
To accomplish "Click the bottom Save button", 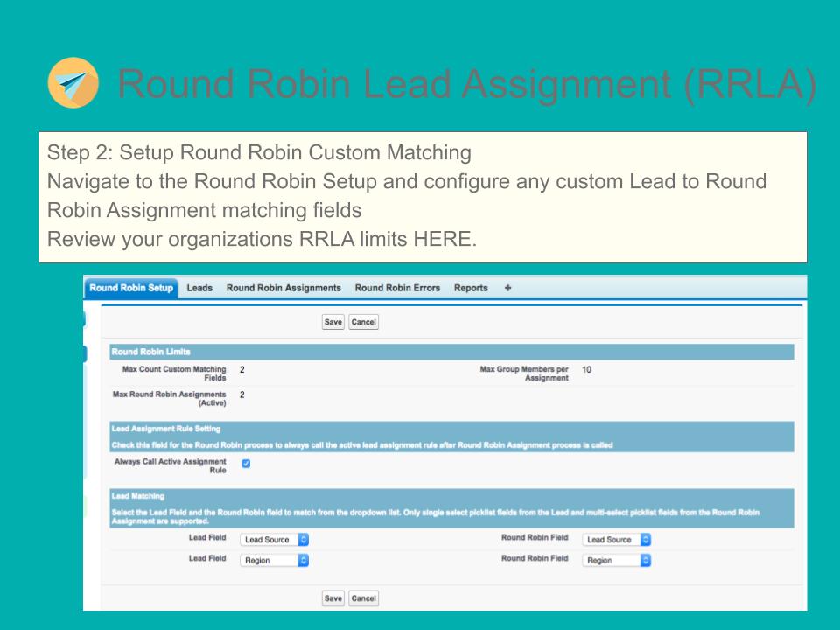I will (x=333, y=598).
